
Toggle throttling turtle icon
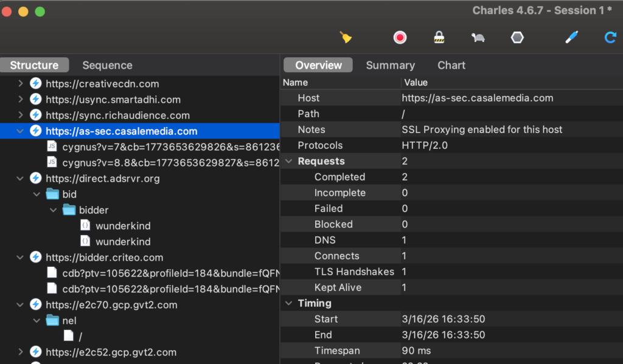point(478,38)
